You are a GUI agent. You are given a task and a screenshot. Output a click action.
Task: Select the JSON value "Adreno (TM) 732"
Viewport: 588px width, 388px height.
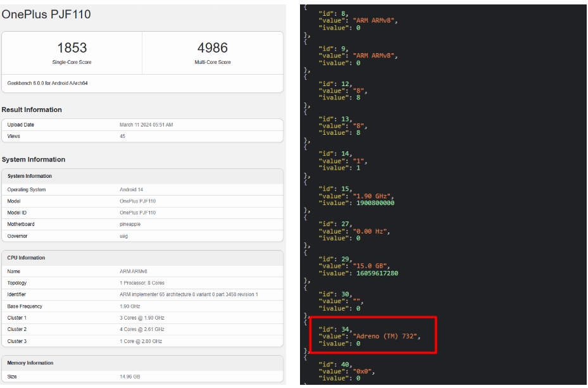(385, 336)
